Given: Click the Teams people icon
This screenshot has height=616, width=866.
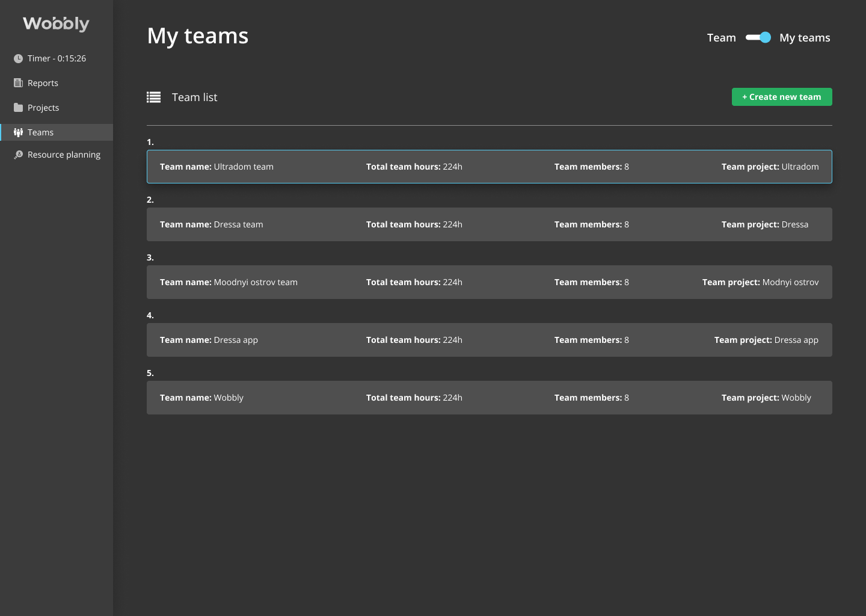Looking at the screenshot, I should tap(17, 132).
